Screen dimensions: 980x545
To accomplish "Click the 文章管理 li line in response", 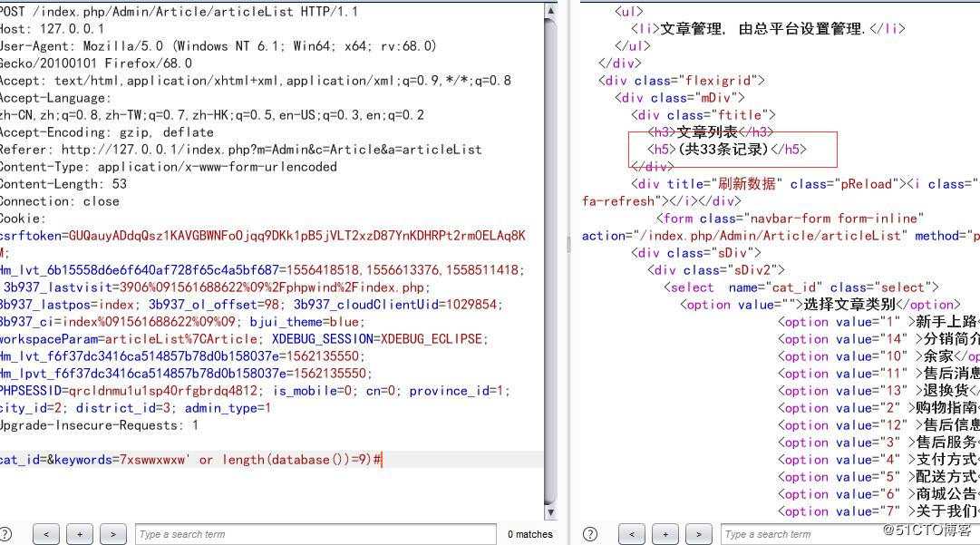I will coord(768,29).
